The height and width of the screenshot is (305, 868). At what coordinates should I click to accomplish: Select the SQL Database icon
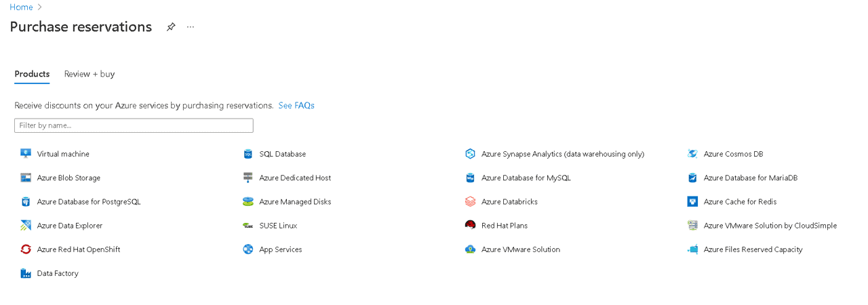pyautogui.click(x=248, y=154)
